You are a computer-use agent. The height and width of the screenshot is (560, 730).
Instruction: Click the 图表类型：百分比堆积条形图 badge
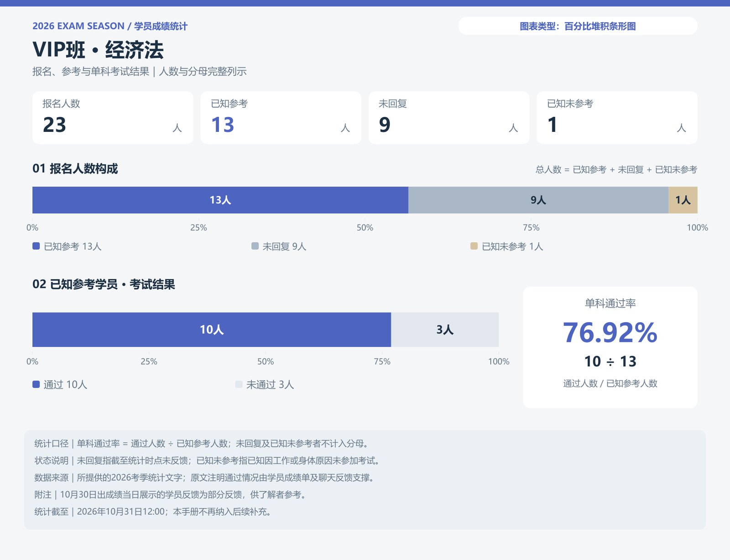coord(578,26)
